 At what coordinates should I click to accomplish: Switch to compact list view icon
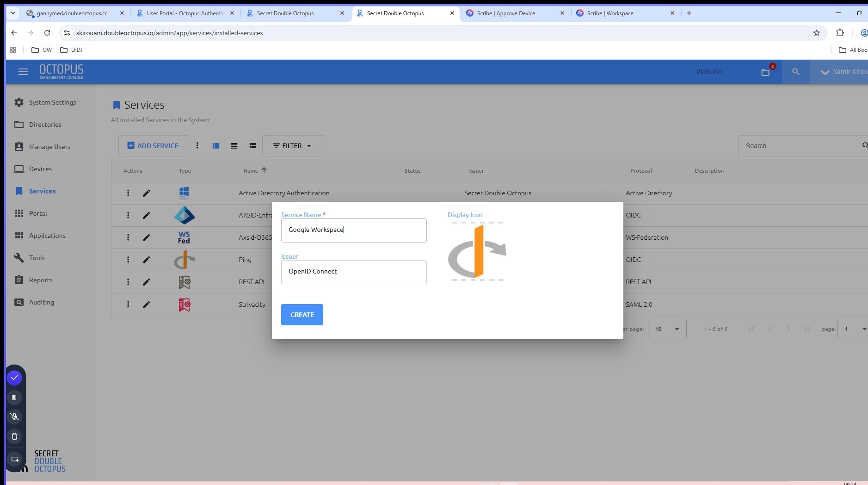(x=234, y=146)
